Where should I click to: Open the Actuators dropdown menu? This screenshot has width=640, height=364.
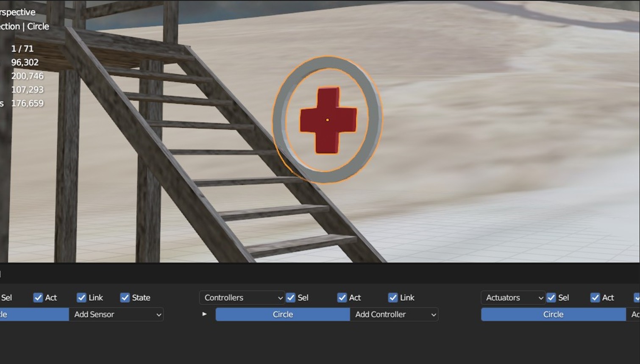click(513, 297)
